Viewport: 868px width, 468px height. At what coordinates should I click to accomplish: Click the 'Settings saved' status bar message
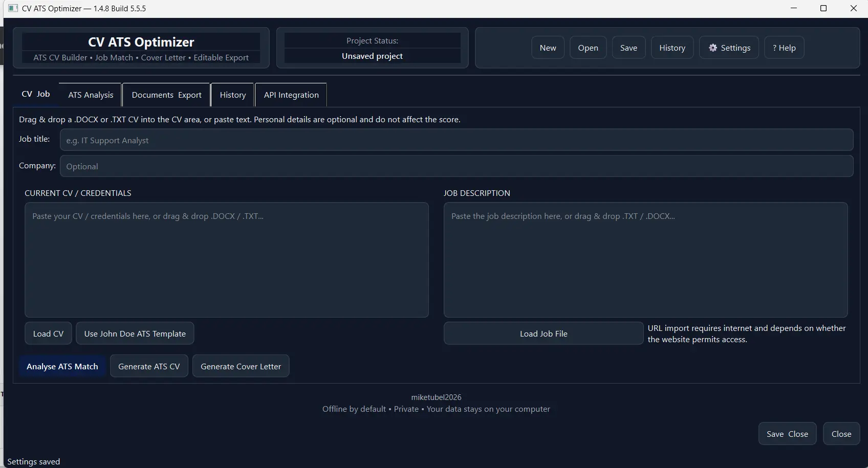(34, 461)
